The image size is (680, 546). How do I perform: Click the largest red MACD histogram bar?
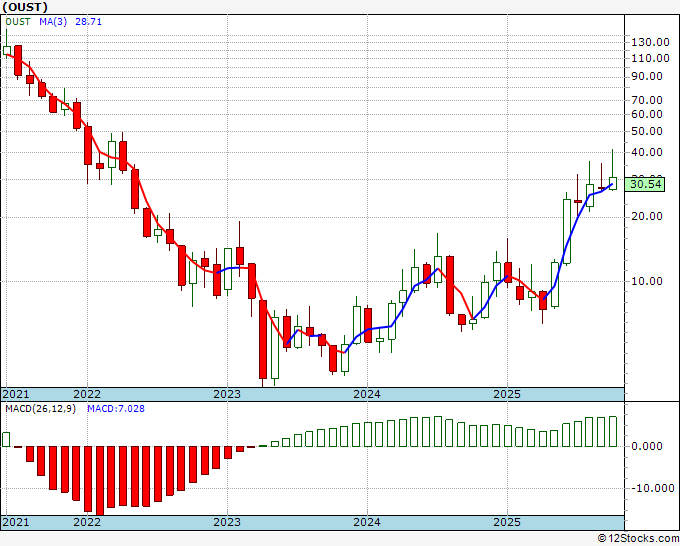100,481
